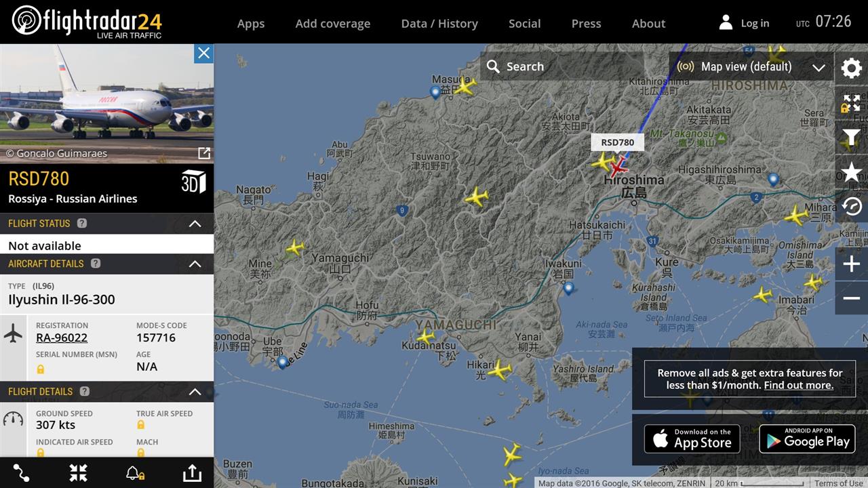Click the locked alert bell icon
868x488 pixels.
pos(134,473)
